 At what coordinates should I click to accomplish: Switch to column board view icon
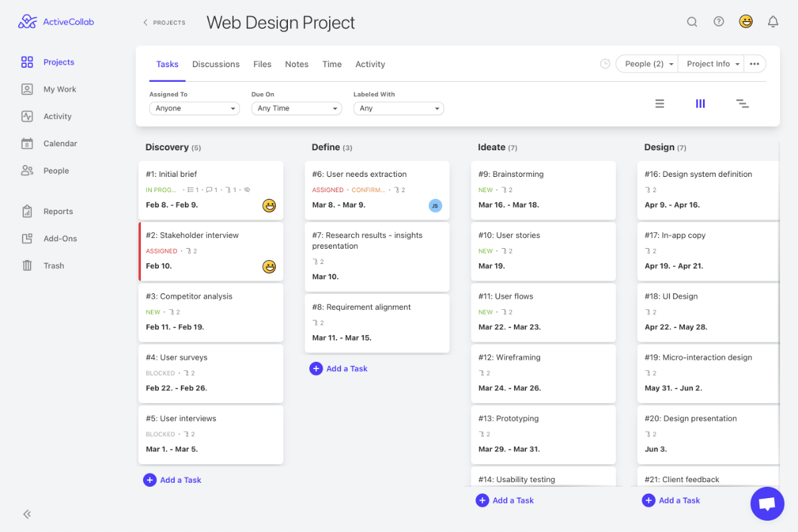click(x=700, y=104)
